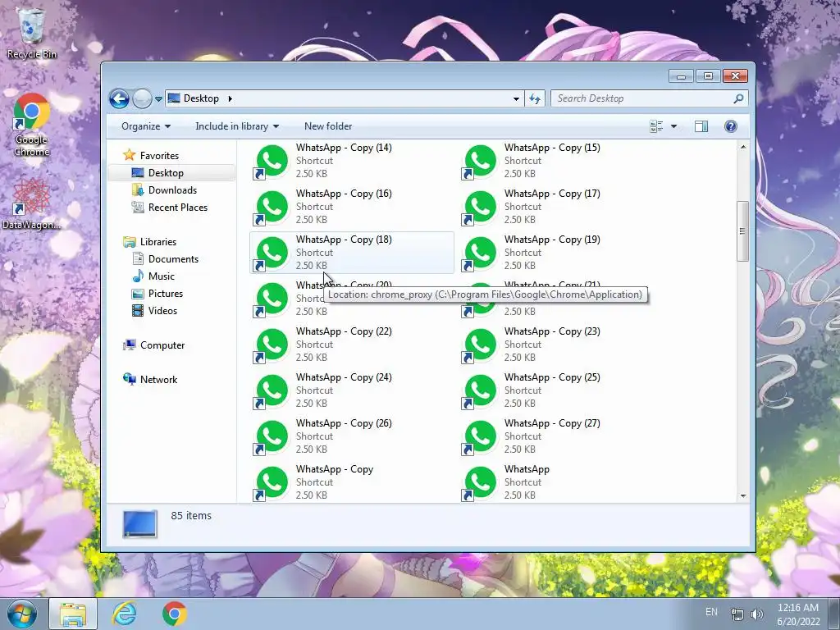Viewport: 840px width, 630px height.
Task: Select the WhatsApp - Copy (18) icon
Action: (x=272, y=253)
